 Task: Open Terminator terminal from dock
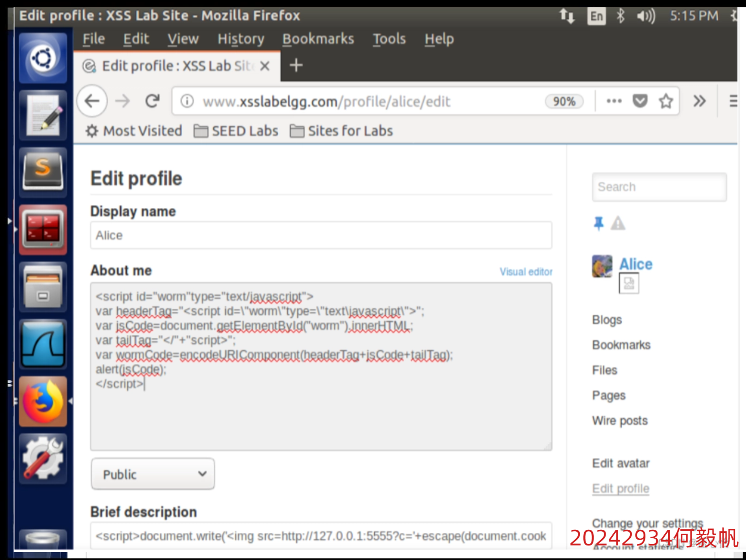coord(43,229)
